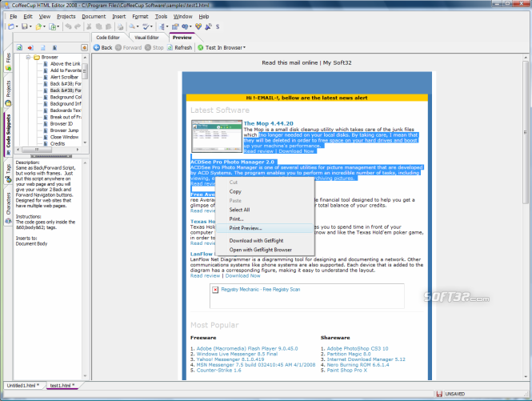
Task: Choose Print Preview from context menu
Action: click(x=265, y=228)
